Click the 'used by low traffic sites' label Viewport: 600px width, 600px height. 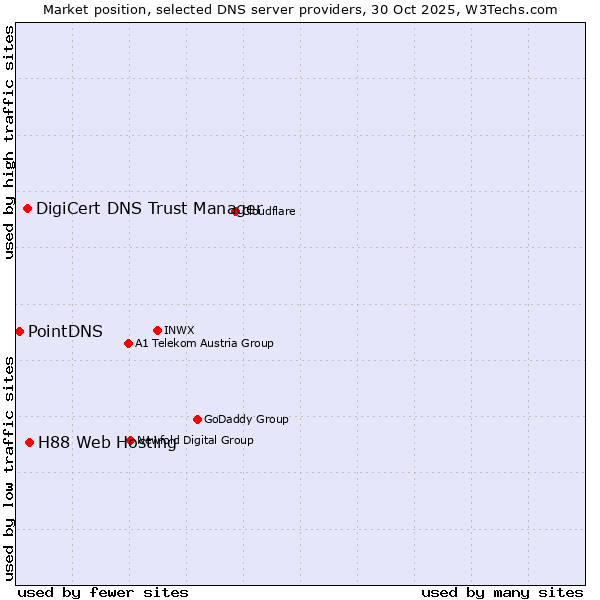tap(9, 468)
